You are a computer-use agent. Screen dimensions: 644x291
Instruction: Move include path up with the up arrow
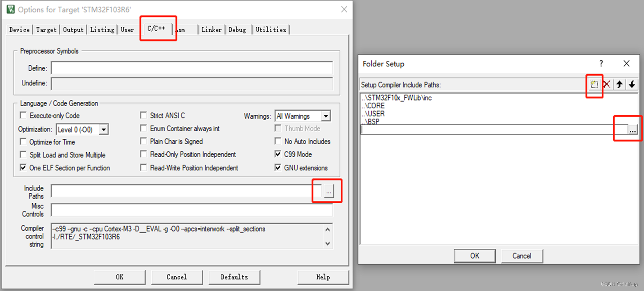pos(619,85)
